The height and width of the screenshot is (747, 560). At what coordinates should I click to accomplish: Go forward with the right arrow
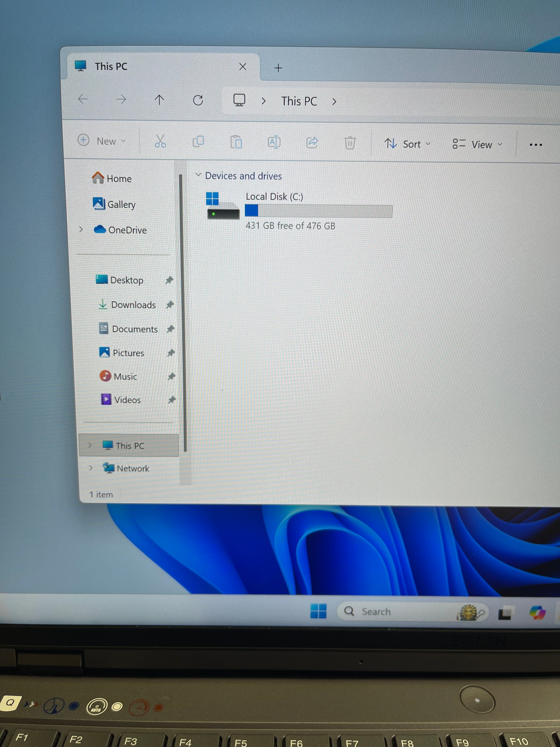point(121,99)
